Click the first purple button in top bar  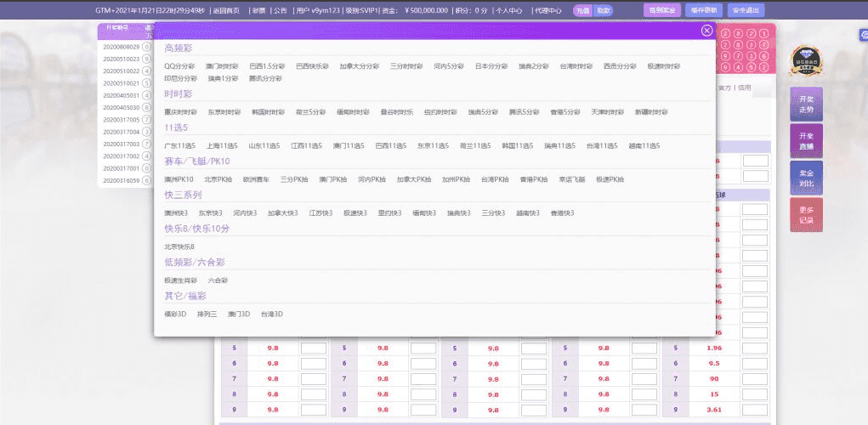pyautogui.click(x=662, y=10)
